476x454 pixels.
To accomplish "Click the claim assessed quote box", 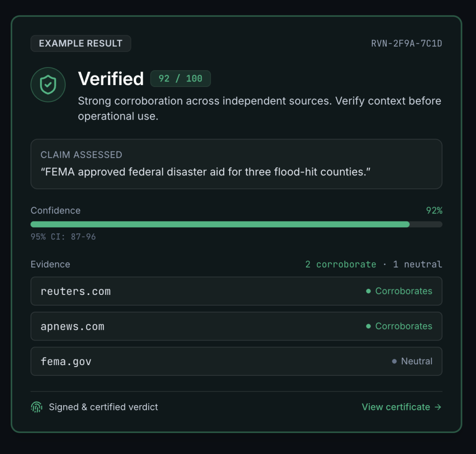I will tap(237, 164).
